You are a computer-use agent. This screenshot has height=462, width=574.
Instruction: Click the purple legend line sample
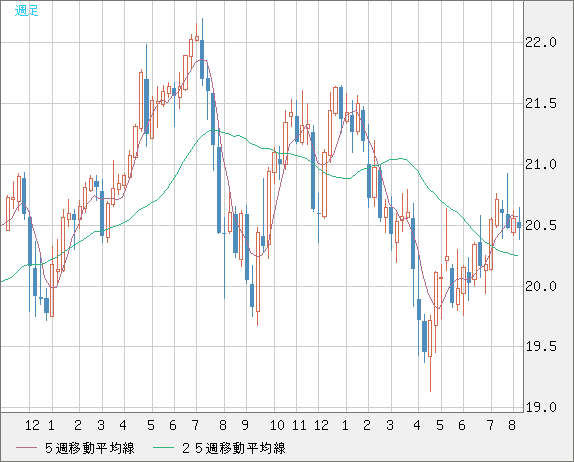(x=26, y=448)
